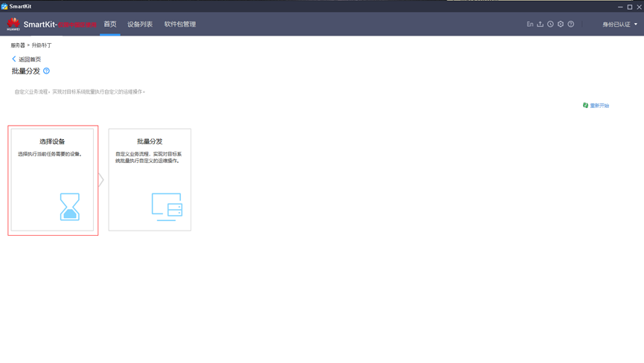Screen dimensions: 644x363
Task: Close the SmartKit window
Action: pos(640,7)
